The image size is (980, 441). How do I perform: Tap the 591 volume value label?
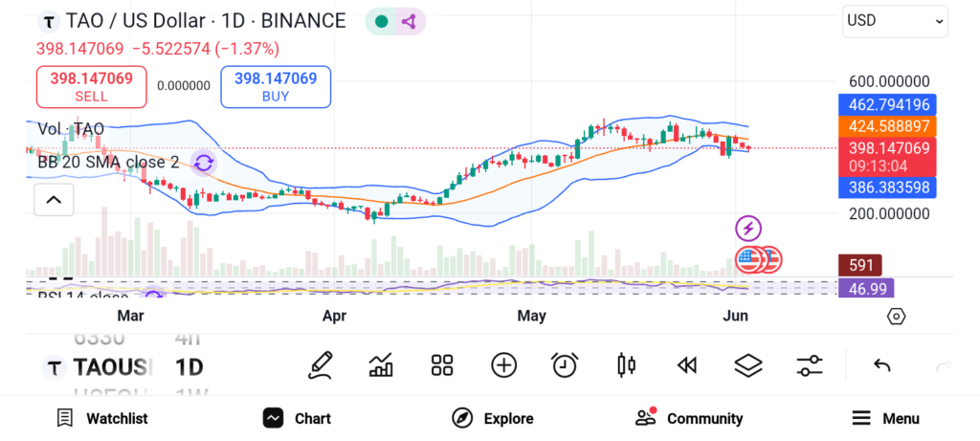point(860,266)
